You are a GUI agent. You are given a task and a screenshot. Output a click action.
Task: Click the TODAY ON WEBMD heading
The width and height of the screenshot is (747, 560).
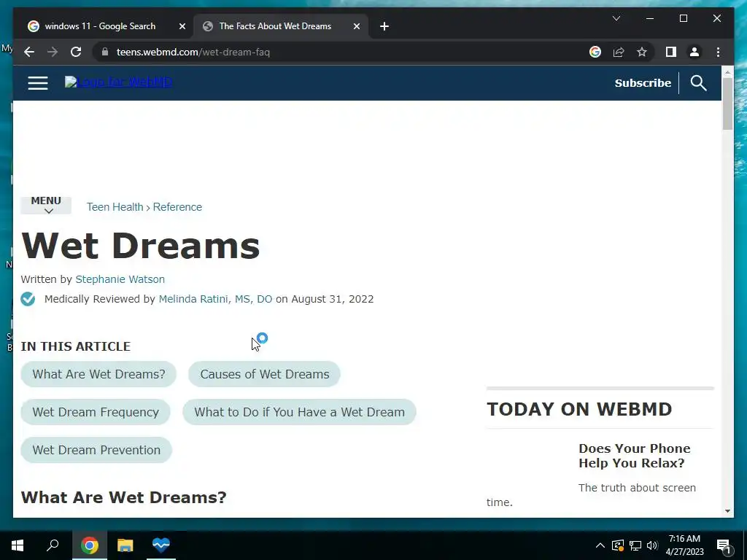tap(579, 409)
